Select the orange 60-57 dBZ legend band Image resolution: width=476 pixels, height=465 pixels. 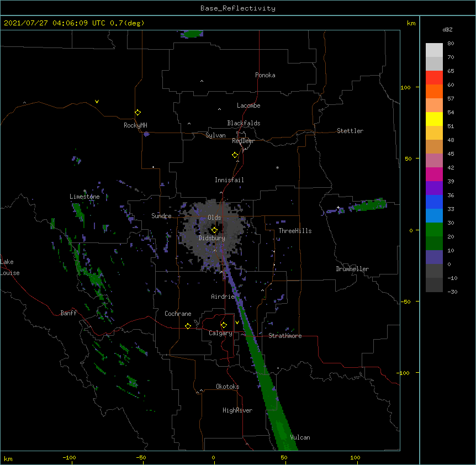click(434, 92)
